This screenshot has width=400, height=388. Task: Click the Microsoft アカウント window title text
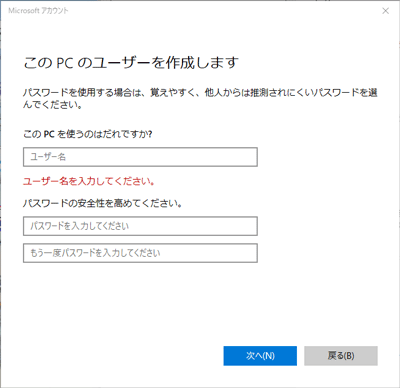pos(38,11)
